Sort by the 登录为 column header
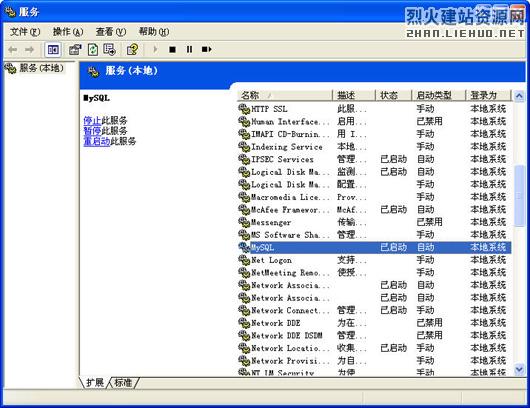 click(488, 96)
